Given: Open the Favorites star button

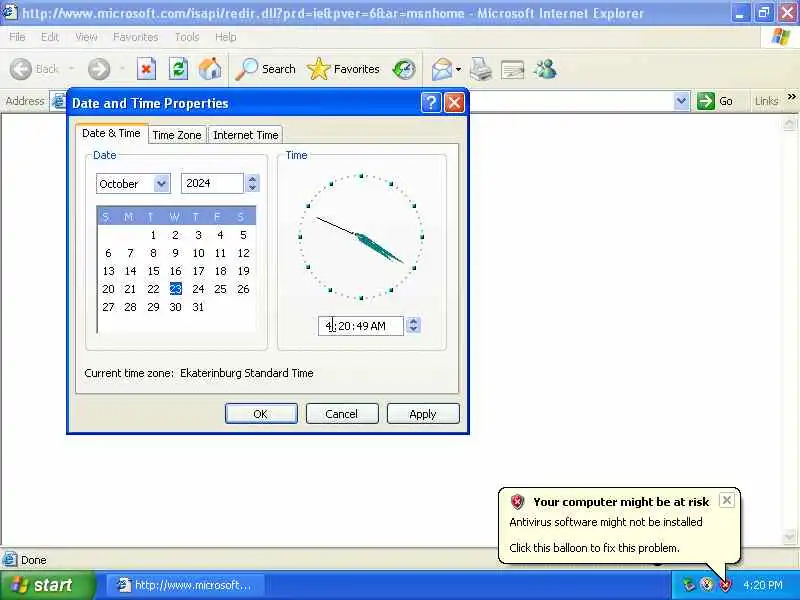Looking at the screenshot, I should [343, 69].
